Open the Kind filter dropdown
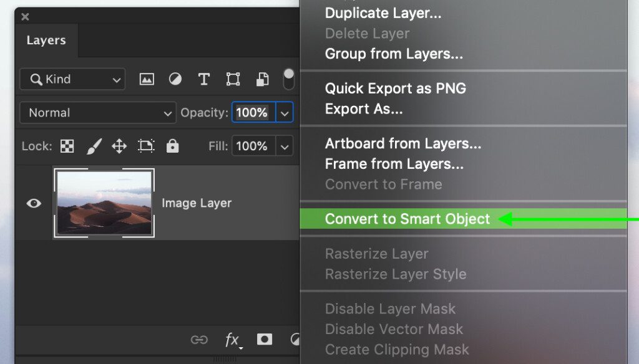The height and width of the screenshot is (364, 639). tap(72, 79)
